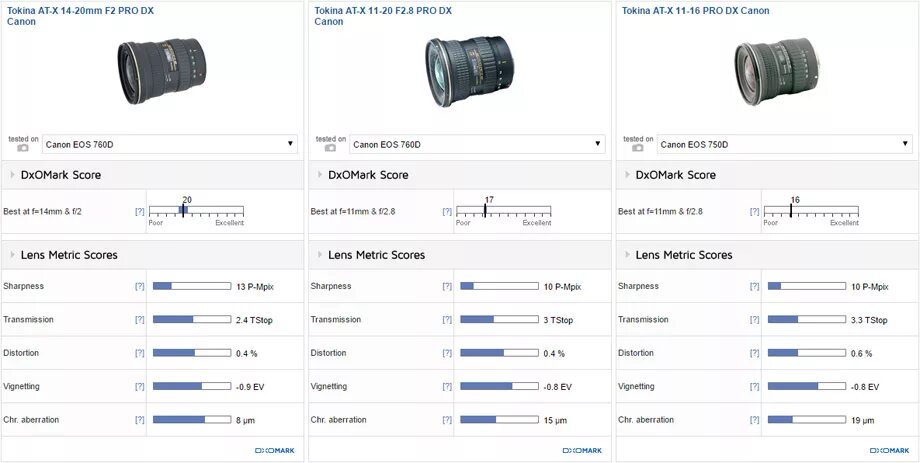Click camera icon under 'tested on' for 14-20mm lens
Viewport: 920px width, 463px height.
pos(23,148)
